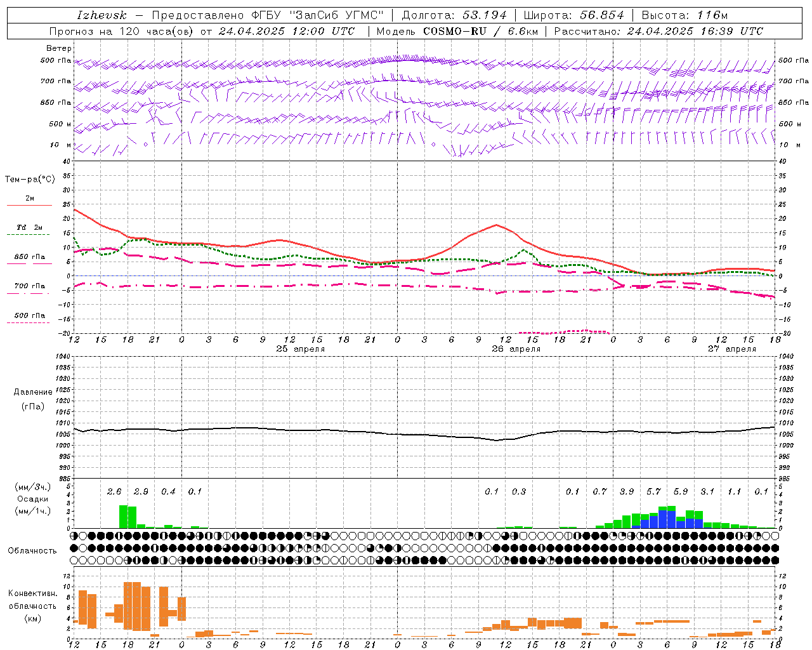The height and width of the screenshot is (650, 812).
Task: Click the "(мм/1ч.)" unit label
Action: click(33, 511)
